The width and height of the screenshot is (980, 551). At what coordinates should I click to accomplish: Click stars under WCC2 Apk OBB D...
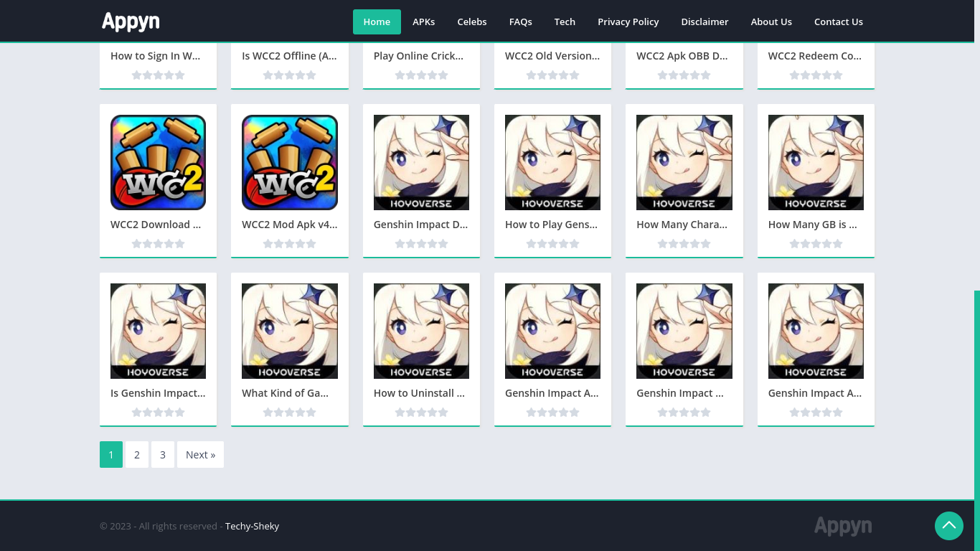coord(684,75)
